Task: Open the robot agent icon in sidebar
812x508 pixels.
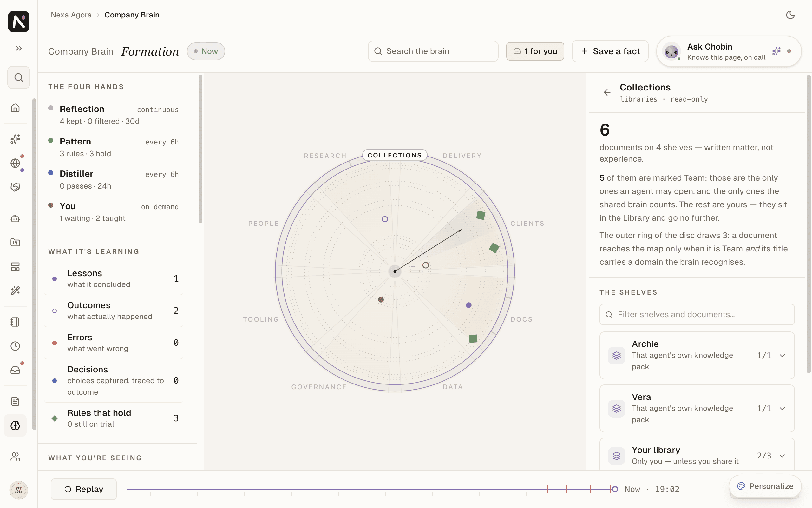Action: 15,219
